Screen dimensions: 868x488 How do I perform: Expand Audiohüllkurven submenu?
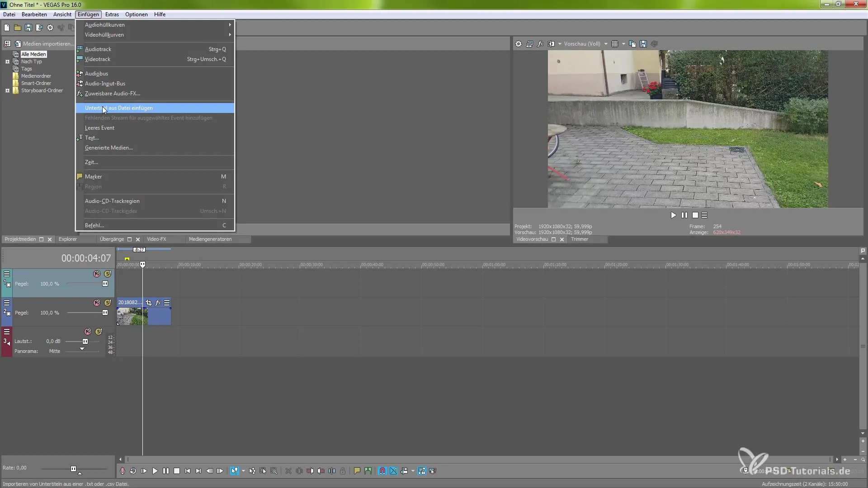point(155,25)
